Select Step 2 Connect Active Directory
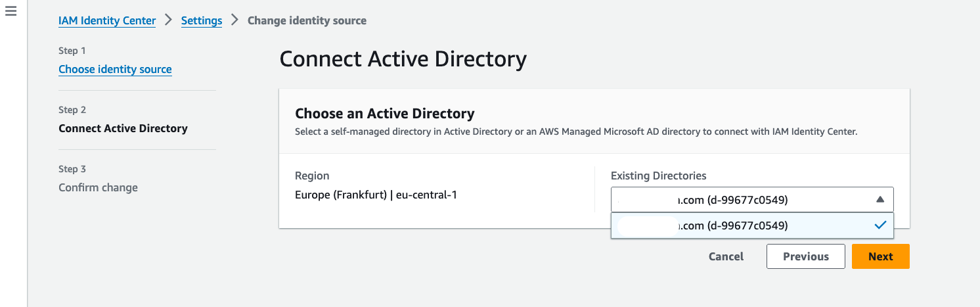 coord(123,128)
